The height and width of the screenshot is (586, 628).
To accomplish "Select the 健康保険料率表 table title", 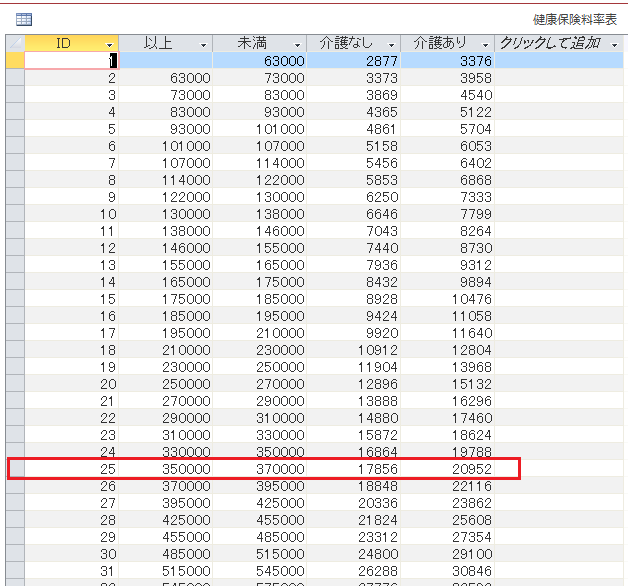I will 575,18.
